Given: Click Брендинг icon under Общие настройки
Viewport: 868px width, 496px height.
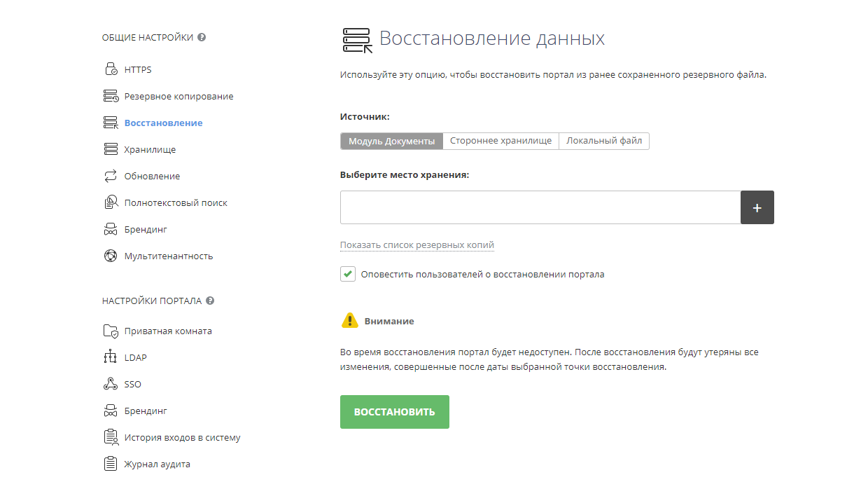Looking at the screenshot, I should click(x=111, y=229).
